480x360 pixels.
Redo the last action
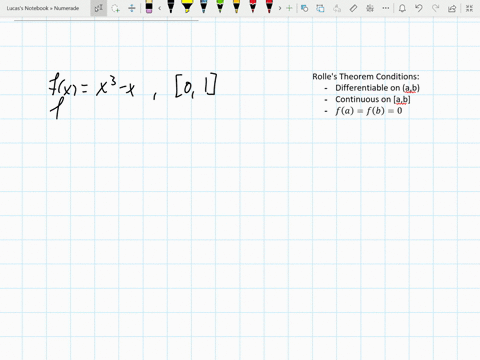pyautogui.click(x=435, y=8)
